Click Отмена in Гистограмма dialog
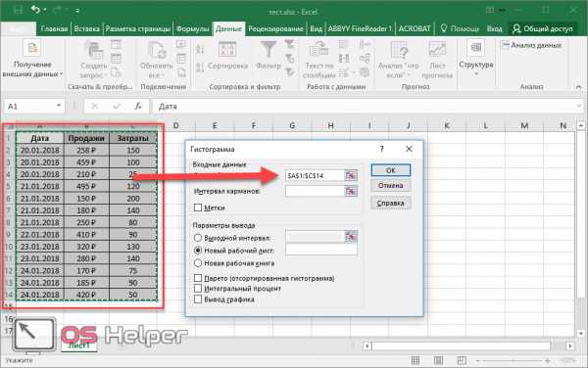The height and width of the screenshot is (368, 588). (x=391, y=186)
